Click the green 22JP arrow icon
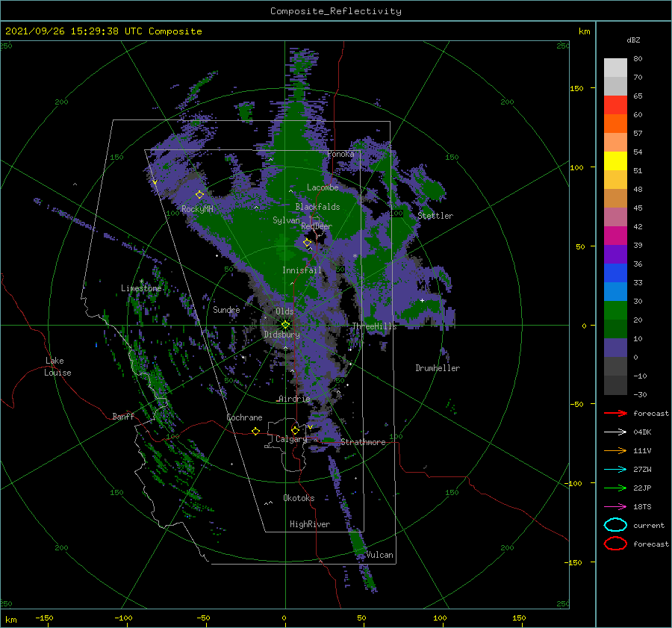The height and width of the screenshot is (628, 672). coord(615,488)
